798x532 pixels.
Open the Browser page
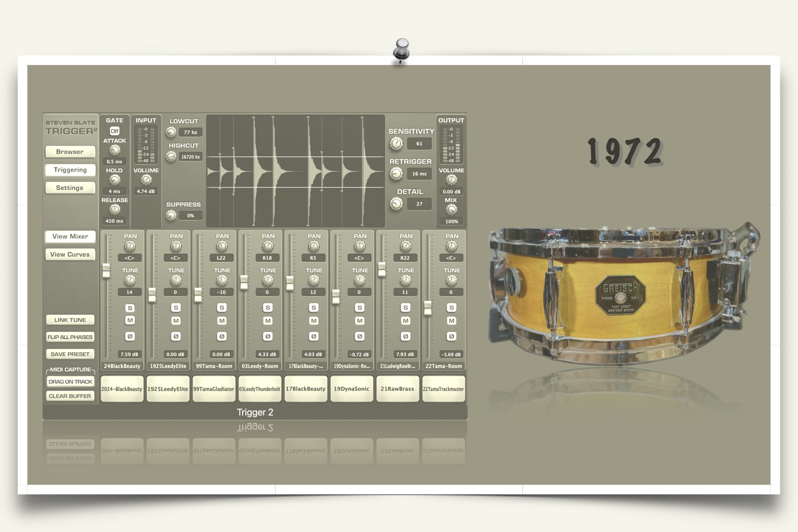click(70, 152)
